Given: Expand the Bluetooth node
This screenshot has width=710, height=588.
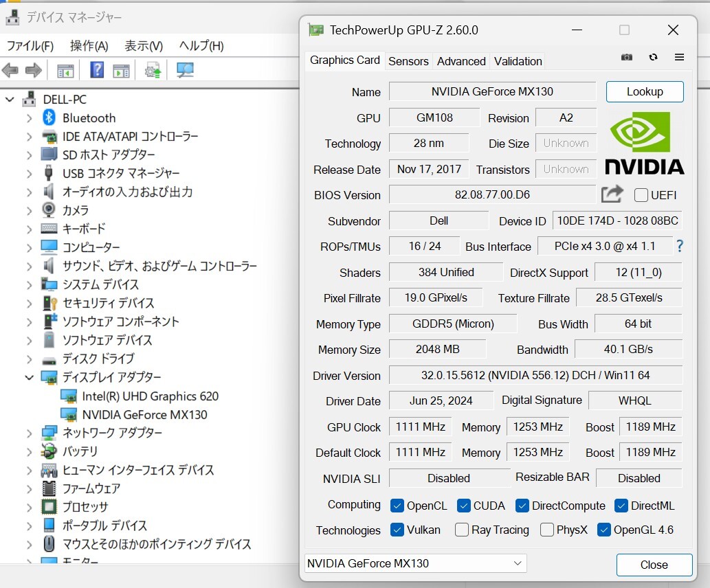Looking at the screenshot, I should pyautogui.click(x=30, y=118).
